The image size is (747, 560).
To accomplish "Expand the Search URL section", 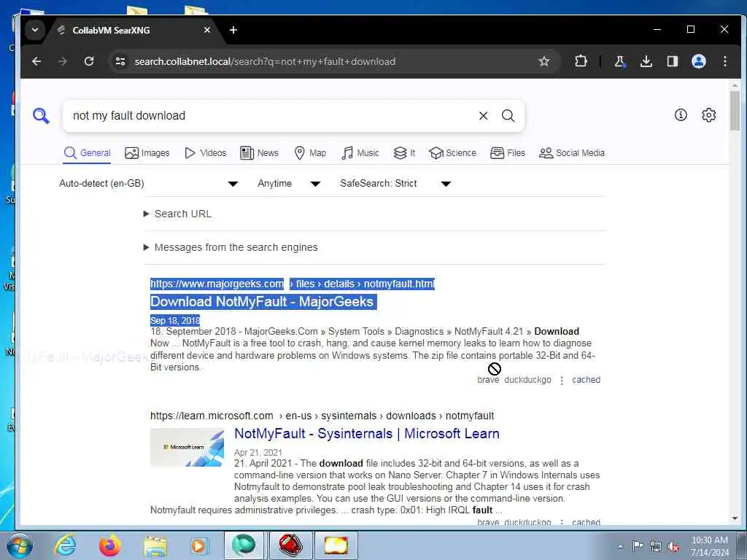I will tap(177, 214).
